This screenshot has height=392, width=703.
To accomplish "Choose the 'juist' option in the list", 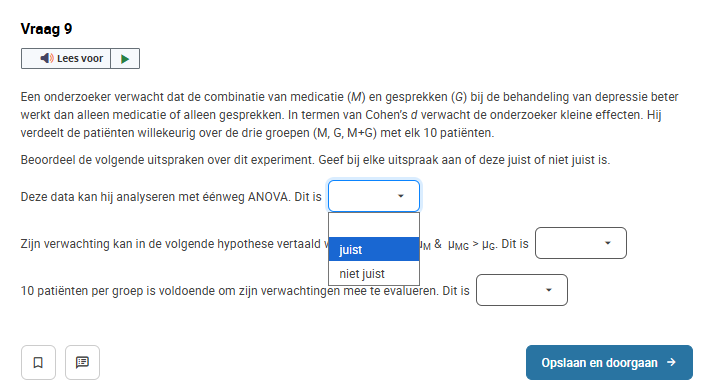I will [374, 249].
